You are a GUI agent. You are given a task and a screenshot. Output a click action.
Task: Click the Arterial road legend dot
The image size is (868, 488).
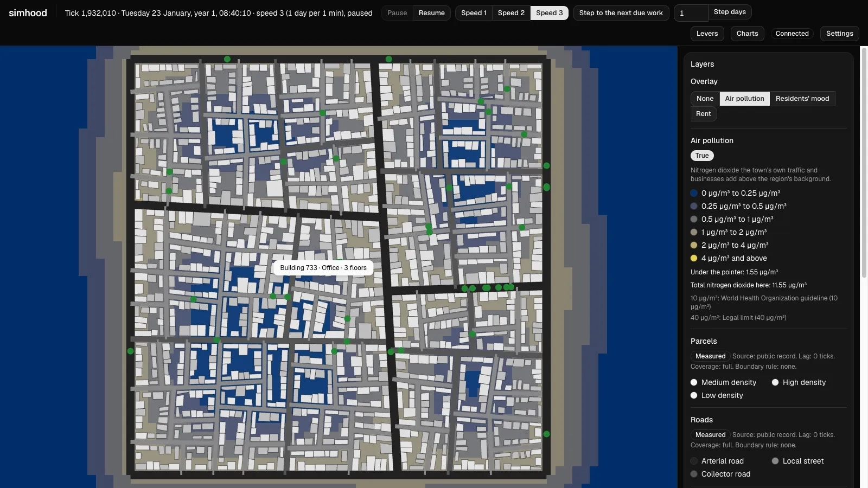(694, 461)
